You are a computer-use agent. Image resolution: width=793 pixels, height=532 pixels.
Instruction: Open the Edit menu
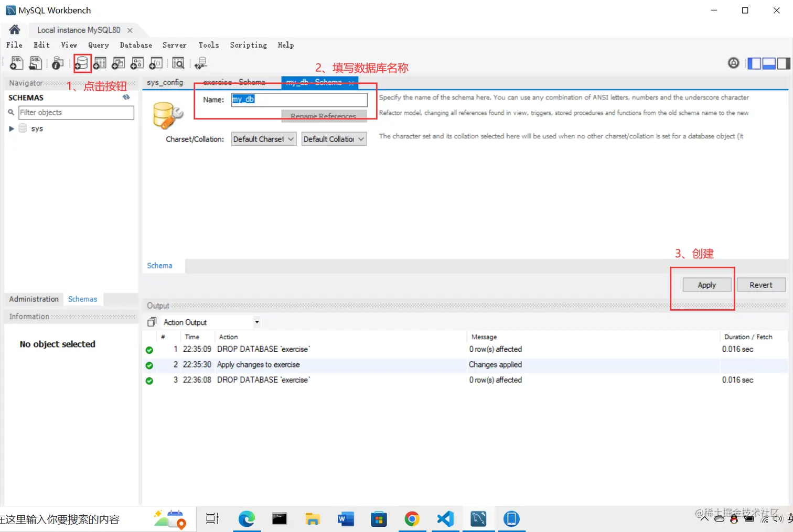coord(41,45)
